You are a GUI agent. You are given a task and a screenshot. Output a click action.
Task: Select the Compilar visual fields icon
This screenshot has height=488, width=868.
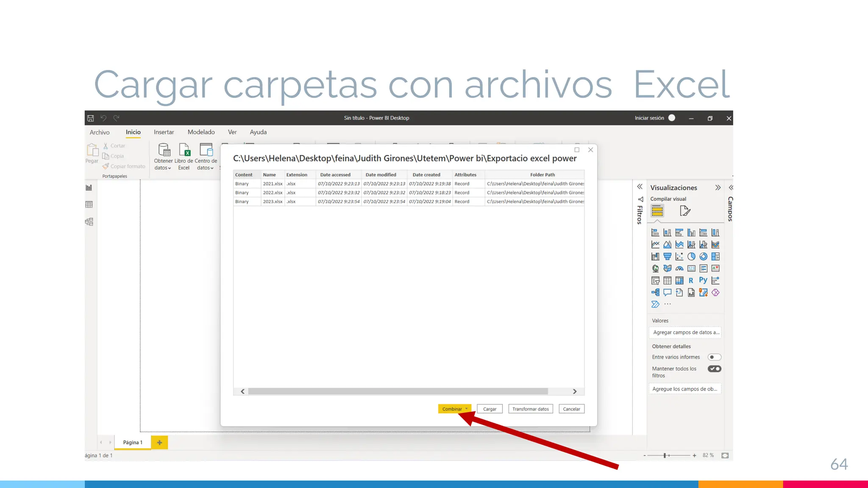pos(657,211)
